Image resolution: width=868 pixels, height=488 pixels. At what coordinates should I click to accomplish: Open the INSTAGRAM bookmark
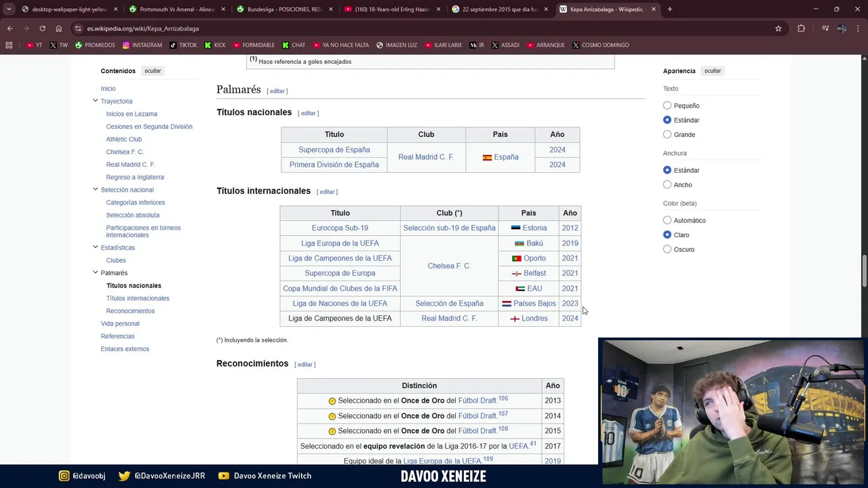coord(142,45)
